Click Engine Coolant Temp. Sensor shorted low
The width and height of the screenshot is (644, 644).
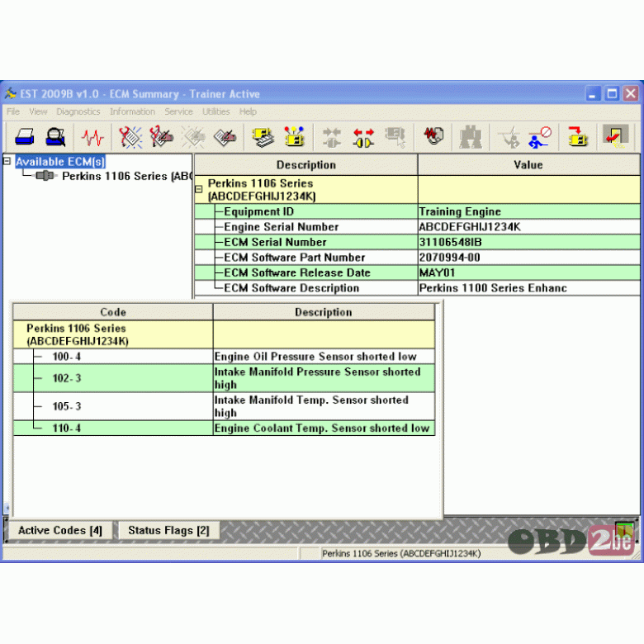point(322,428)
